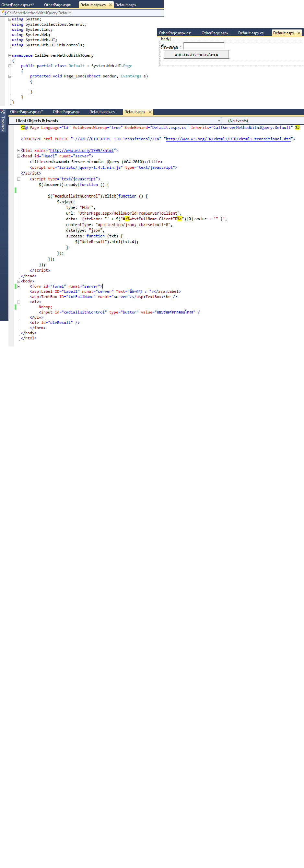Close the Default.aspx tab in bottom source editor
304x868 pixels.
click(150, 112)
